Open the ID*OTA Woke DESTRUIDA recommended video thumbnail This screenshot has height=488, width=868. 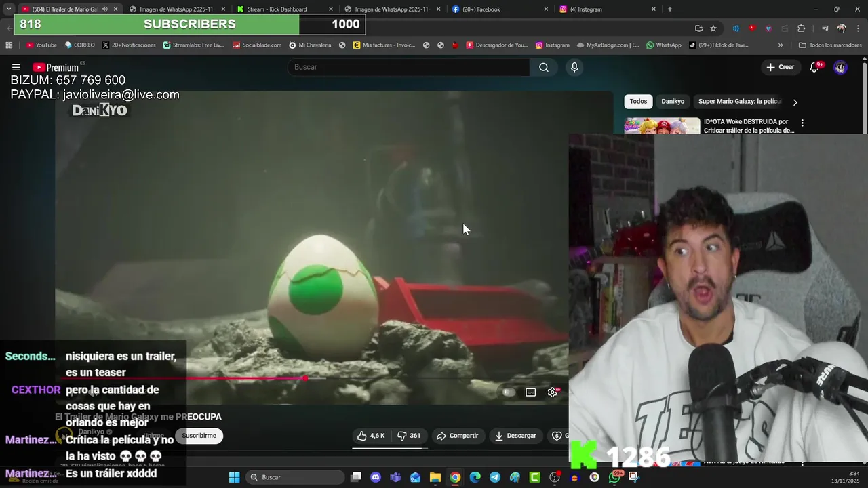pos(662,126)
